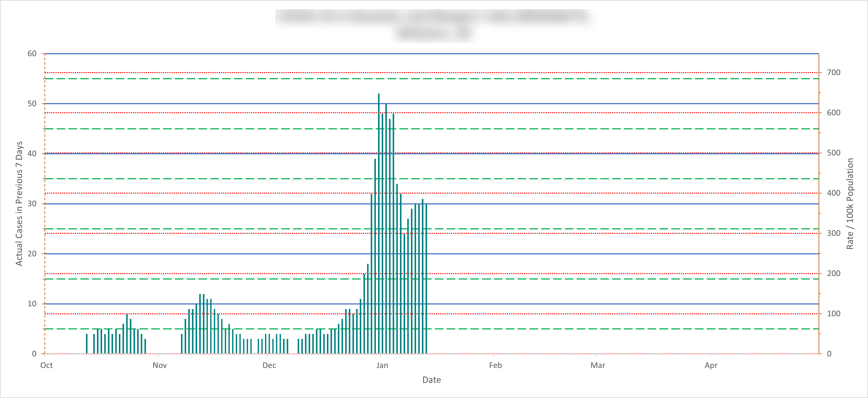Click the November peak bar near 12
The height and width of the screenshot is (398, 868).
pos(200,324)
